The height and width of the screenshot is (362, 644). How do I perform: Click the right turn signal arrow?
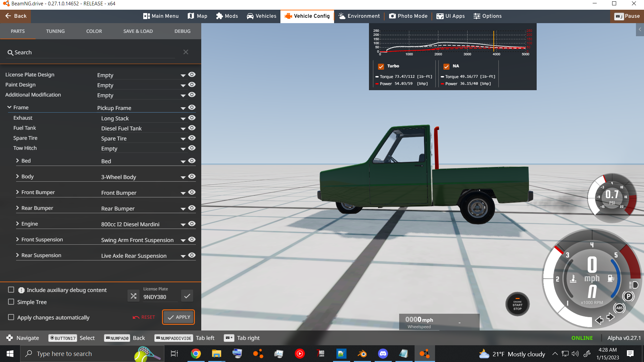(610, 317)
